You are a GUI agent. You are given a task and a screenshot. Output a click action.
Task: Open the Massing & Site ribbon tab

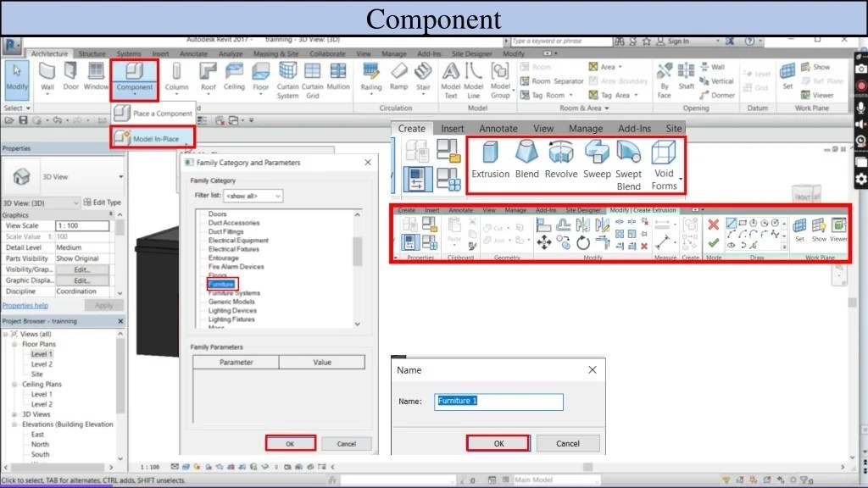[275, 53]
